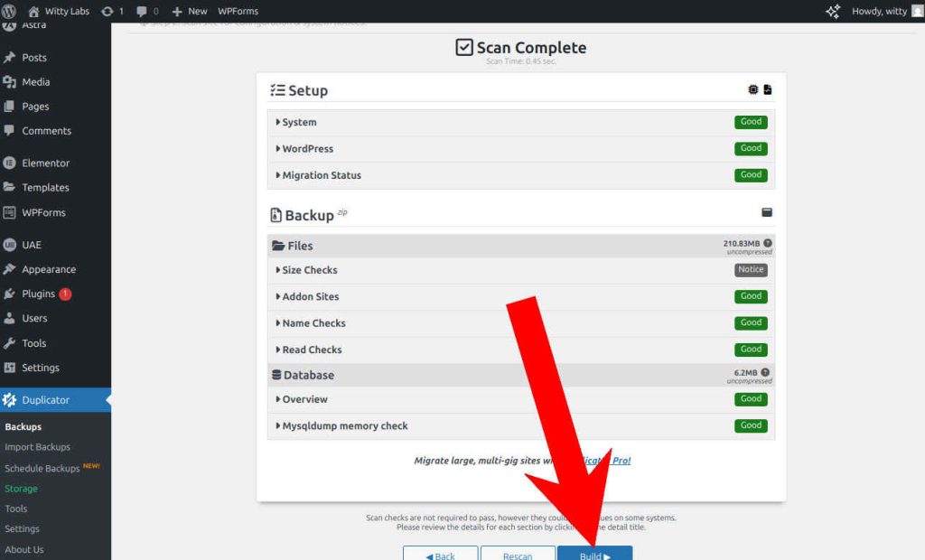Open Templates in the sidebar
This screenshot has width=925, height=560.
click(x=45, y=188)
